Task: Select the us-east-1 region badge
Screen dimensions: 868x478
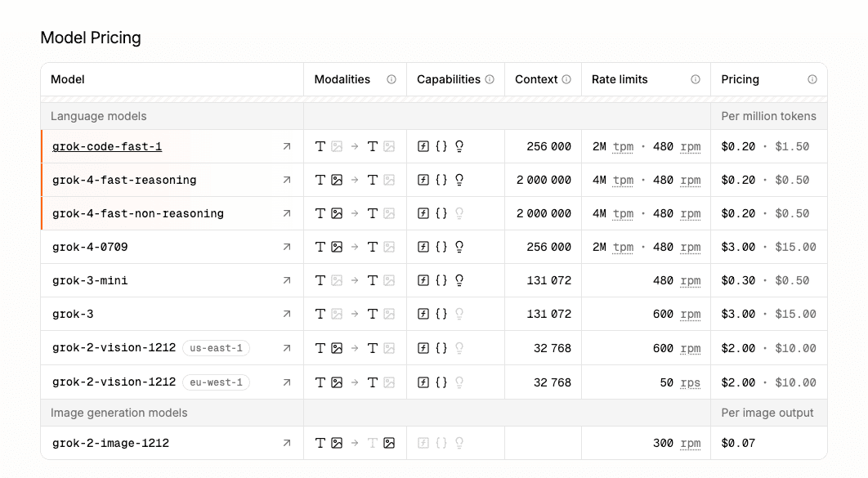Action: coord(217,347)
